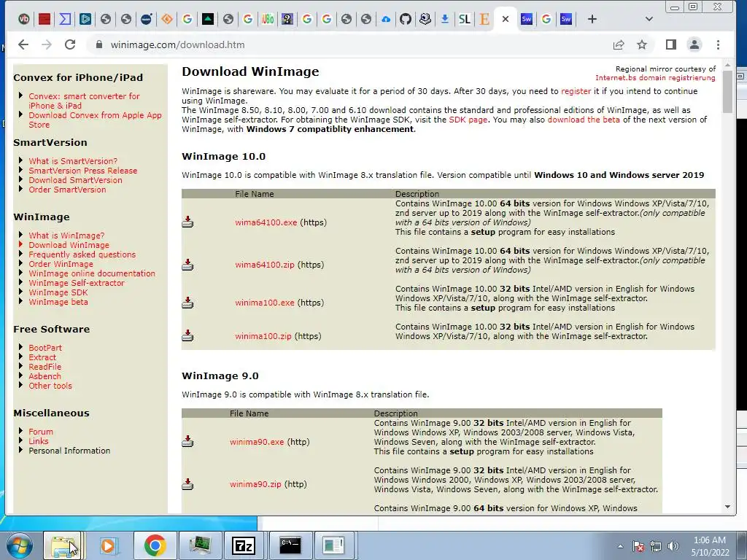Switch to the SL tab
Image resolution: width=747 pixels, height=560 pixels.
tap(465, 19)
